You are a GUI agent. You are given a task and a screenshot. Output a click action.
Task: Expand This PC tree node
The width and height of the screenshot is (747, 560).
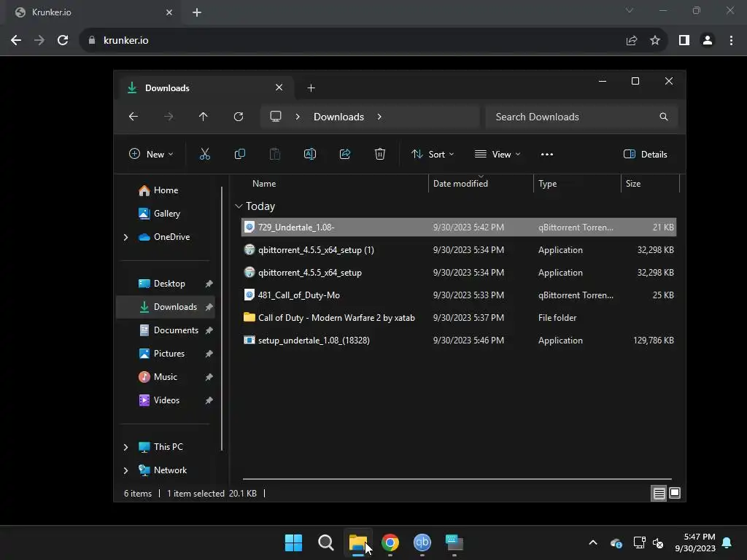[125, 447]
